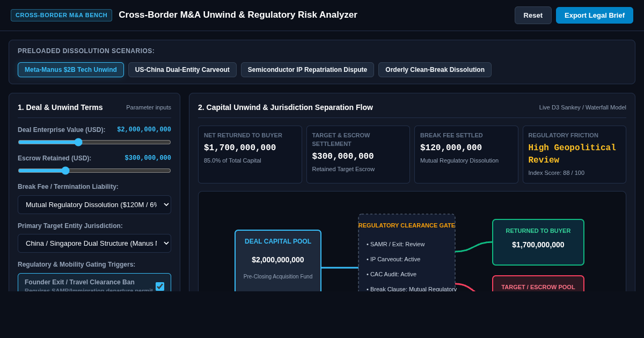Click the Reset button
This screenshot has height=338, width=644.
click(533, 15)
